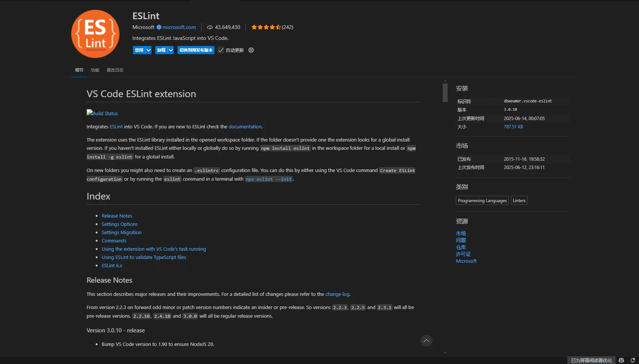Screen dimensions: 639x364
Task: Click the install count 43,649,430
Action: tap(228, 27)
